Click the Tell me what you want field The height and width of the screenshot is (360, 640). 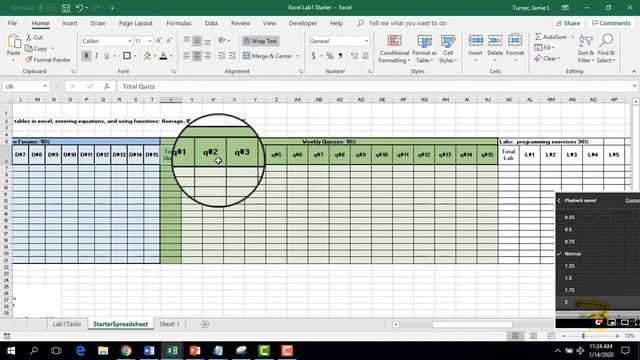[x=407, y=23]
